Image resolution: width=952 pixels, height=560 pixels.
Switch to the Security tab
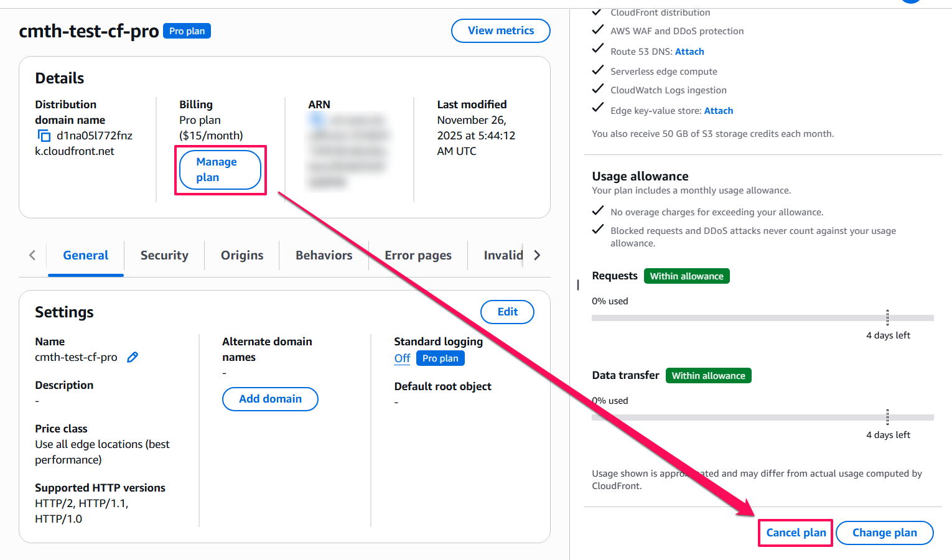(x=164, y=255)
